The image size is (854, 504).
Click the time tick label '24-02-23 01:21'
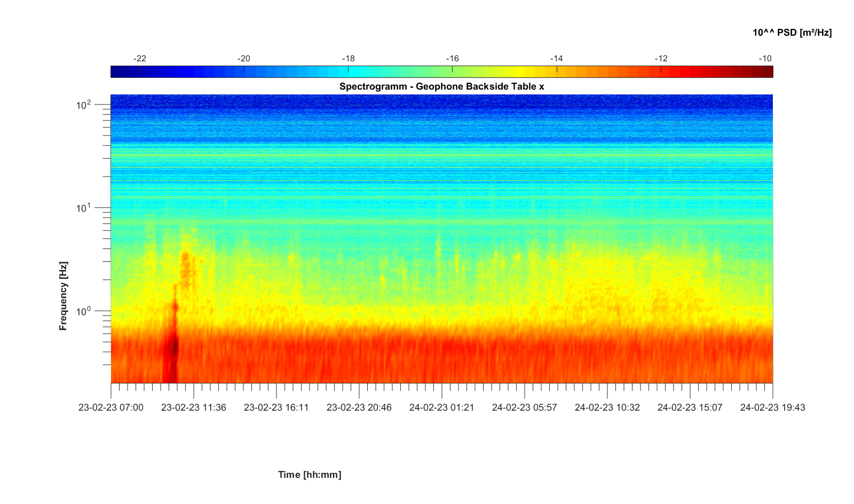[x=442, y=407]
